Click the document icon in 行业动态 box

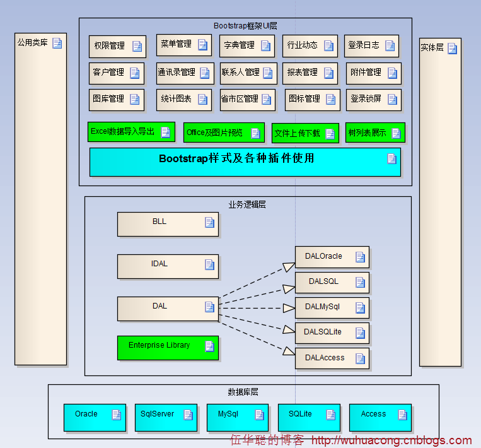click(x=329, y=46)
